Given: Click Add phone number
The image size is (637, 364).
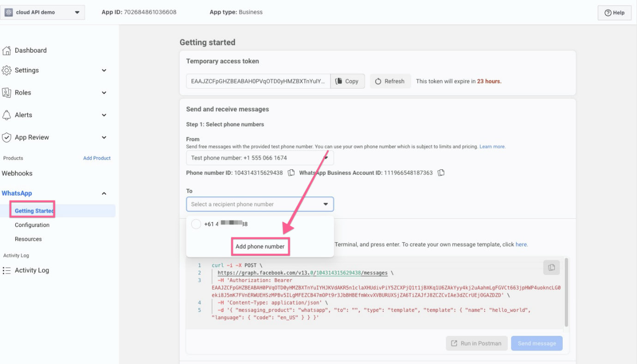Looking at the screenshot, I should click(260, 246).
